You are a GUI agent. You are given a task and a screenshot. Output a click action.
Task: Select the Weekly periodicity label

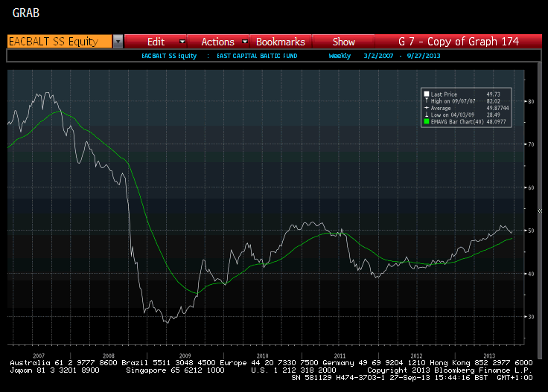tap(340, 56)
